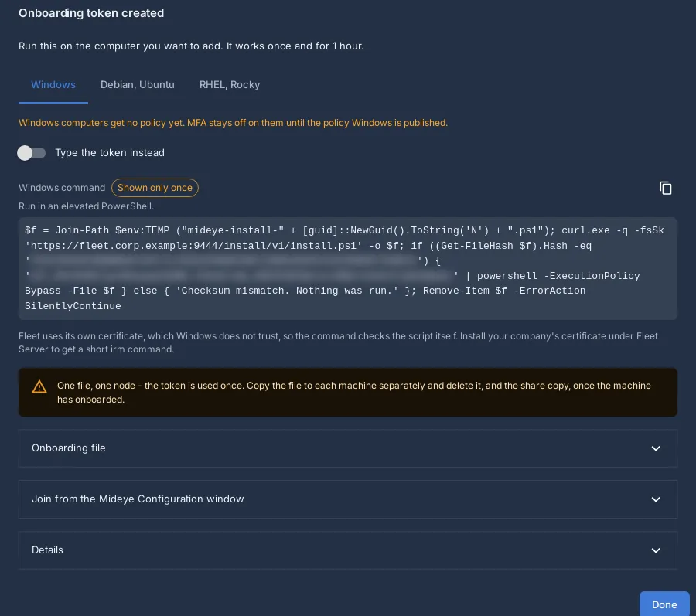Open the RHEL, Rocky tab
696x616 pixels.
point(230,85)
